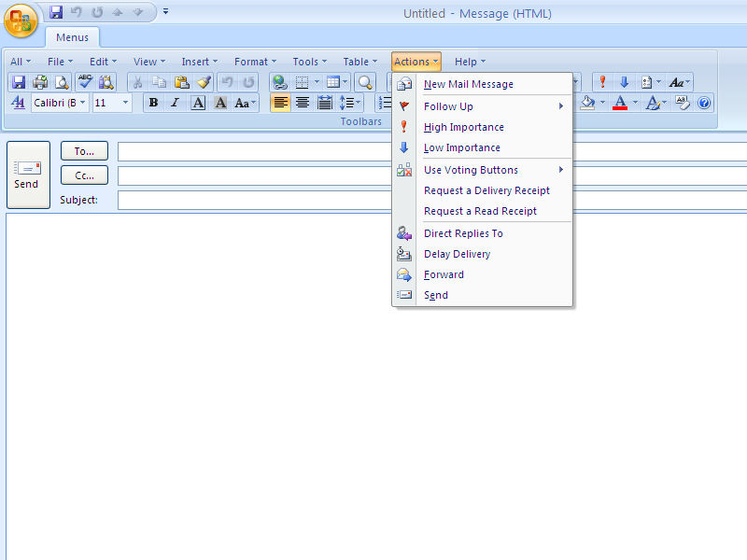Click the blue Help question mark icon
The width and height of the screenshot is (747, 560).
[705, 103]
